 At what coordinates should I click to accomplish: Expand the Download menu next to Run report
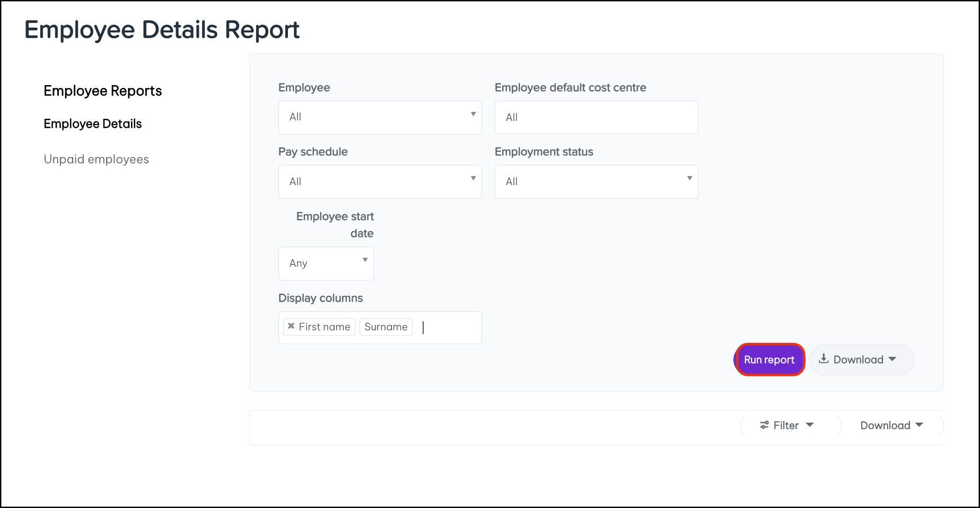892,359
